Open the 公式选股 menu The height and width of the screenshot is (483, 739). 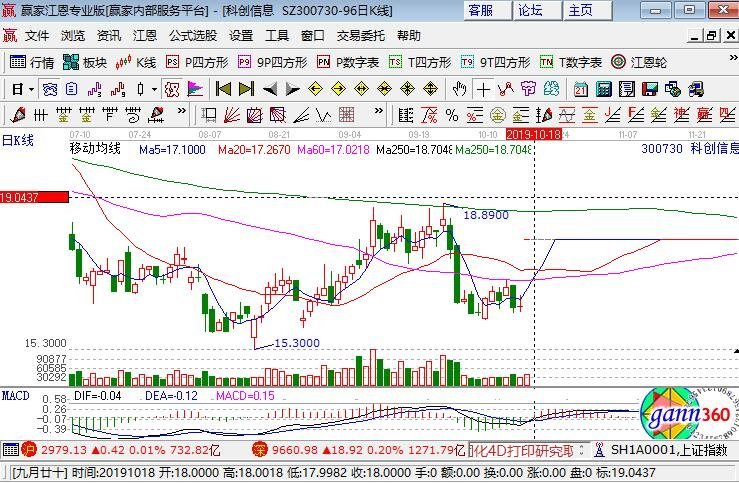click(x=193, y=36)
